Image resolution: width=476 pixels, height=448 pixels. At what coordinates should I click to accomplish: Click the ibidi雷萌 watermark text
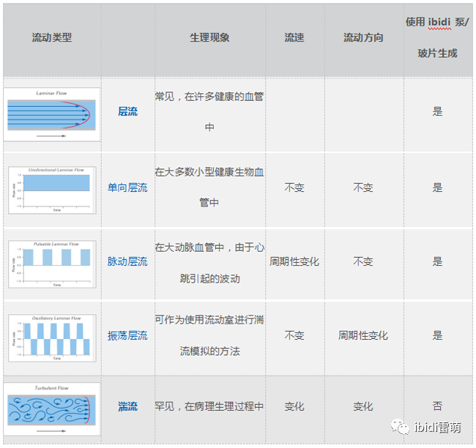pos(436,426)
